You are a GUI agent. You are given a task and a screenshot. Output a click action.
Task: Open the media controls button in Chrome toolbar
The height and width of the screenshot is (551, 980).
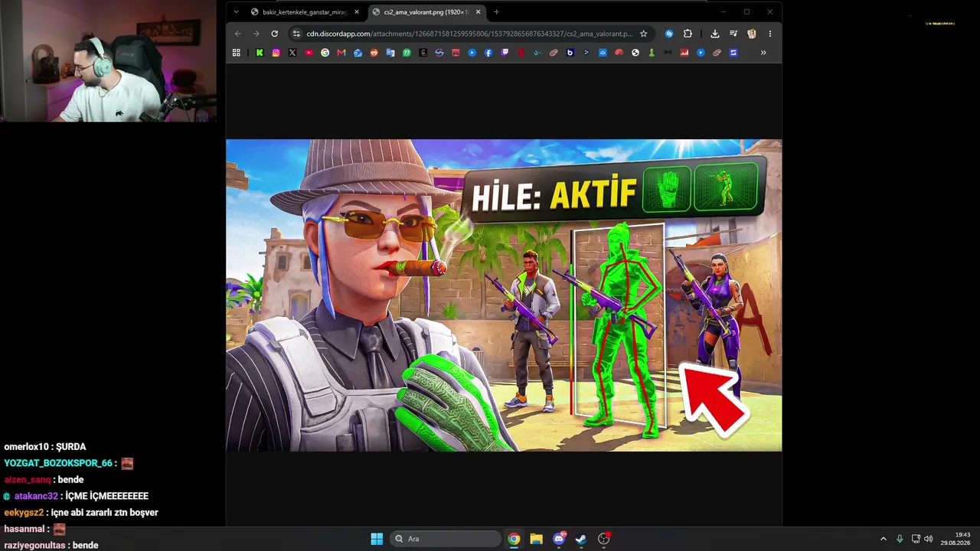click(733, 34)
